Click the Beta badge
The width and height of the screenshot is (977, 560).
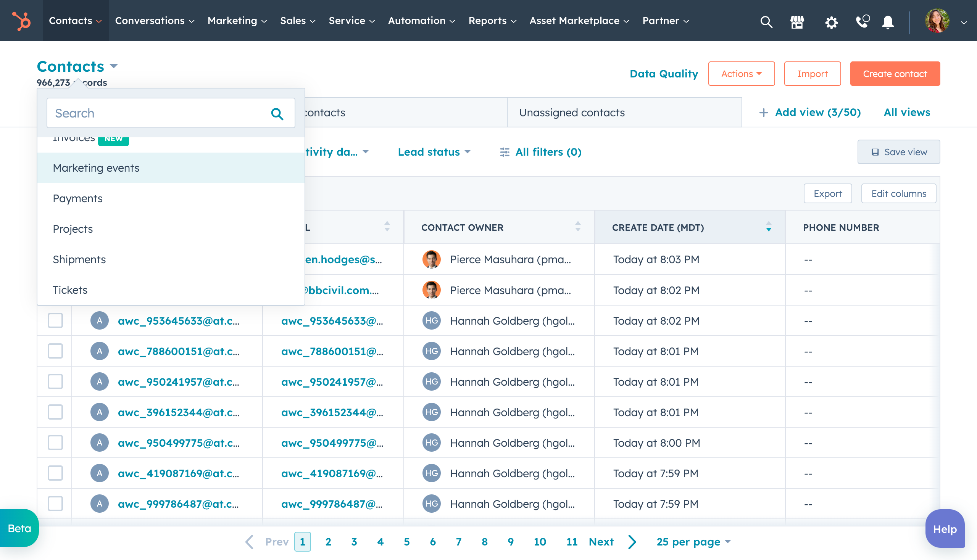(x=19, y=528)
